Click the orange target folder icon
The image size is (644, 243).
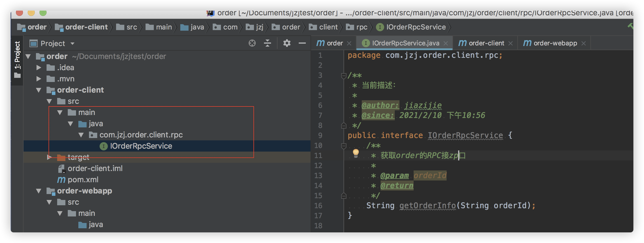(61, 157)
